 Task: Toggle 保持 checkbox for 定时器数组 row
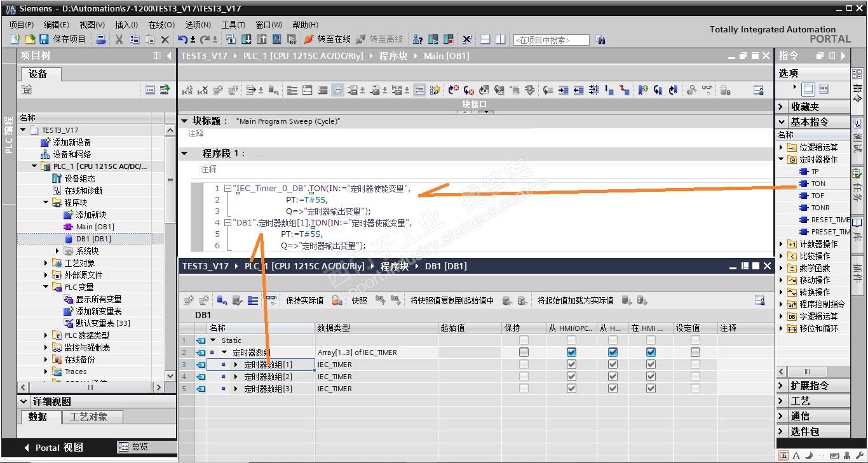click(x=524, y=352)
